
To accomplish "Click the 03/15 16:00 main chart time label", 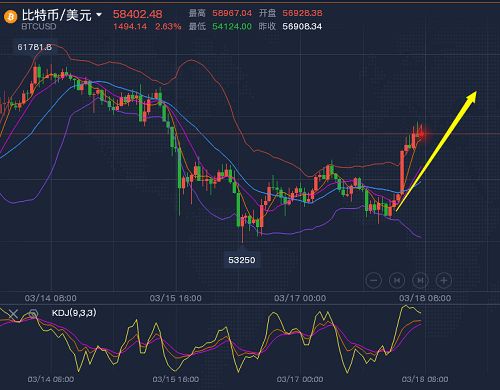I will click(175, 298).
